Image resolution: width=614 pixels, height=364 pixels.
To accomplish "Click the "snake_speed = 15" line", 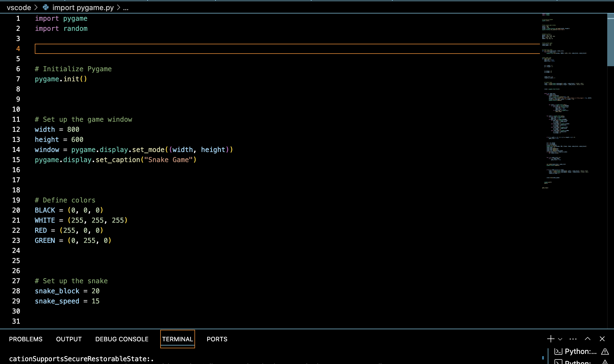I will [67, 301].
